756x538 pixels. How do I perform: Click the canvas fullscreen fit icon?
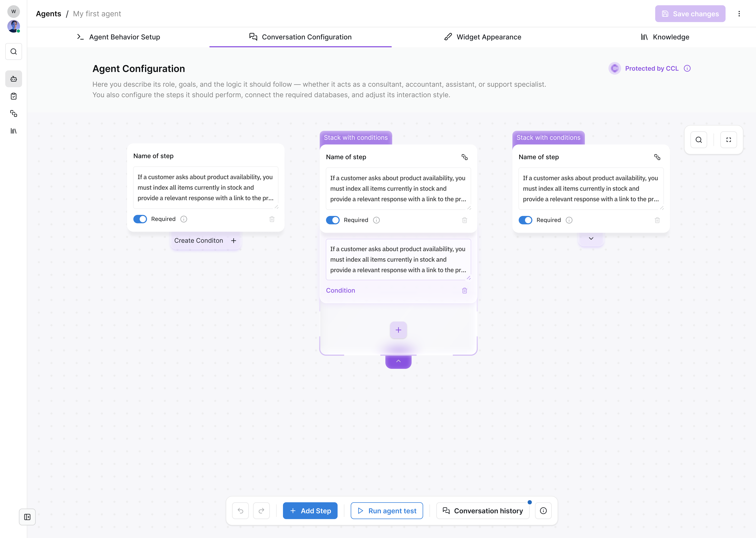(x=729, y=140)
